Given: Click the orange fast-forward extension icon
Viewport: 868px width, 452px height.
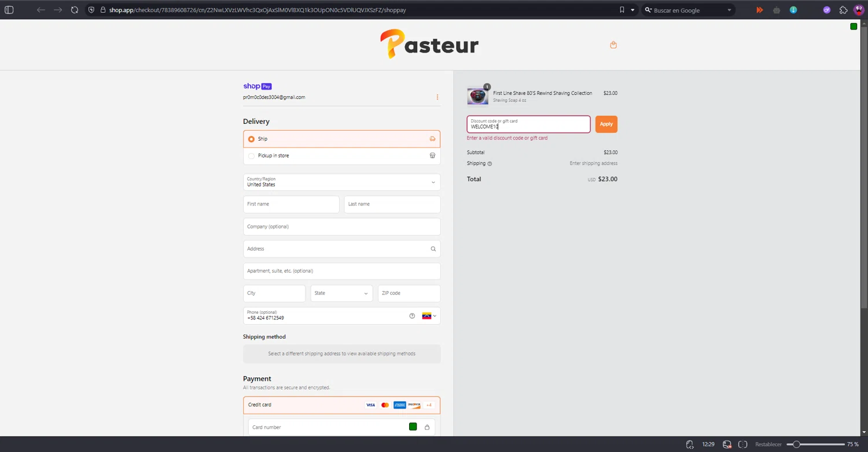Looking at the screenshot, I should click(x=760, y=10).
